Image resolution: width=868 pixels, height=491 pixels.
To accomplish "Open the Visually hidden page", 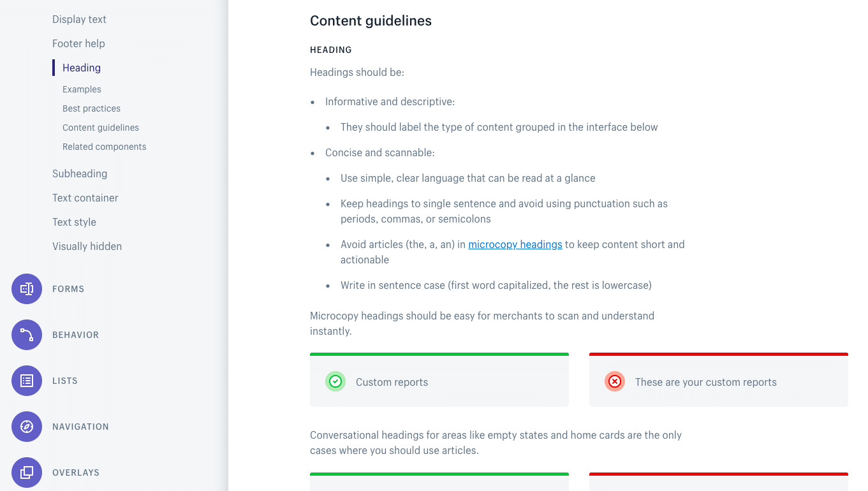I will pyautogui.click(x=87, y=246).
